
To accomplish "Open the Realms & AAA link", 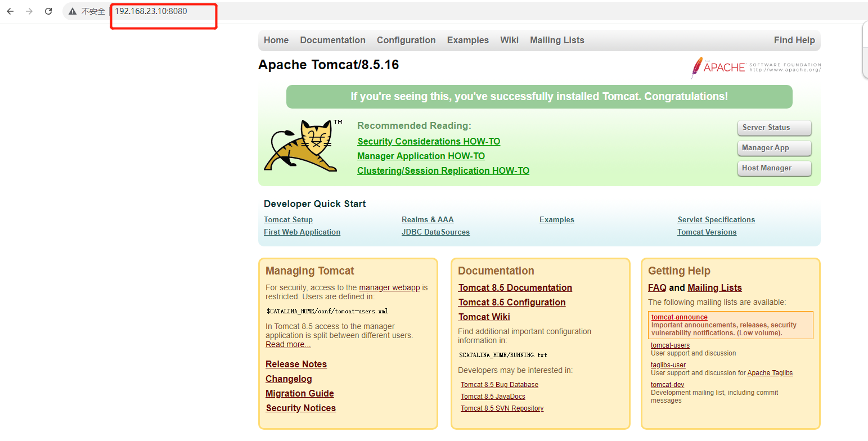I will [x=428, y=220].
